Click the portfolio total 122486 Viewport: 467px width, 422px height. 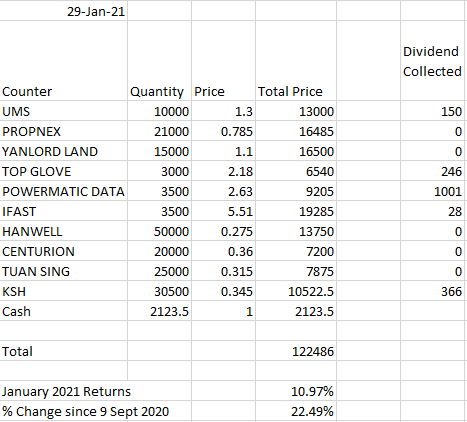296,351
